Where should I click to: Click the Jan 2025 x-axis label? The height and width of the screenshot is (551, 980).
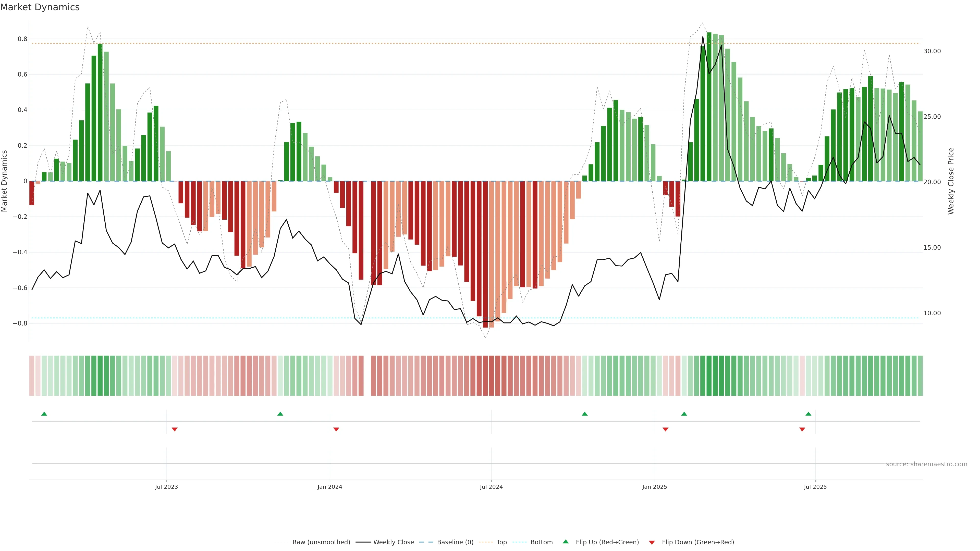pos(654,487)
